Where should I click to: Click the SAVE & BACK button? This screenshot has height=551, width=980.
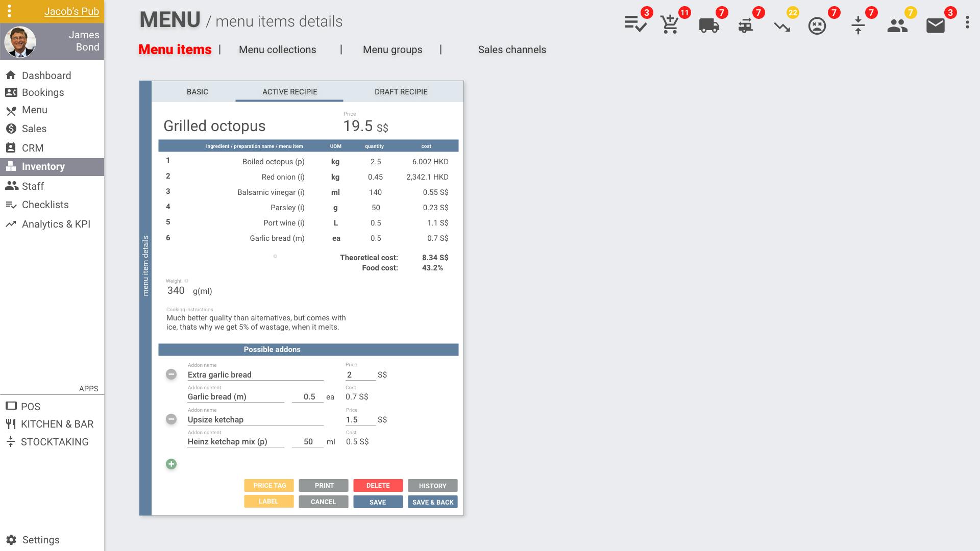[x=432, y=502]
